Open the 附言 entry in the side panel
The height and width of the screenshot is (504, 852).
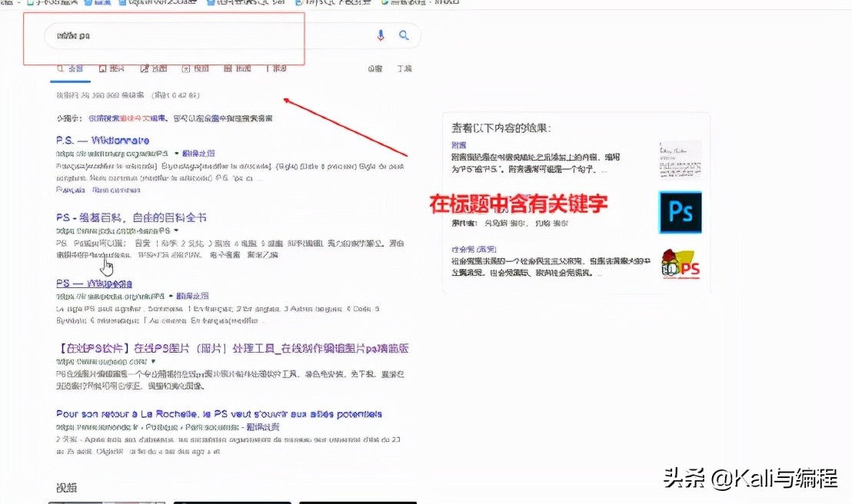point(458,145)
